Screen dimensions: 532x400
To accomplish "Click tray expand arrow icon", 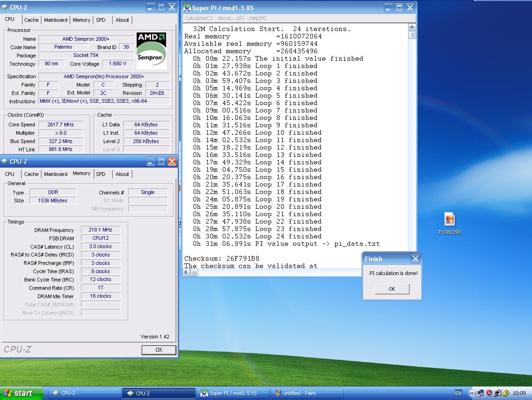I will (472, 393).
